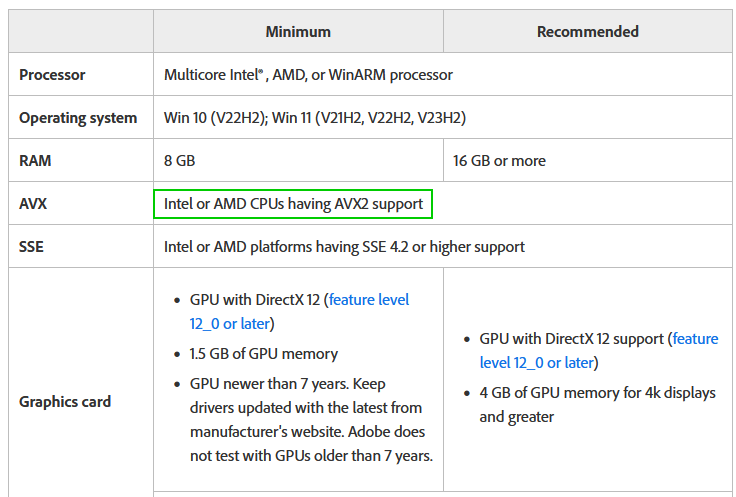
Task: Click the Minimum column header
Action: (x=298, y=32)
